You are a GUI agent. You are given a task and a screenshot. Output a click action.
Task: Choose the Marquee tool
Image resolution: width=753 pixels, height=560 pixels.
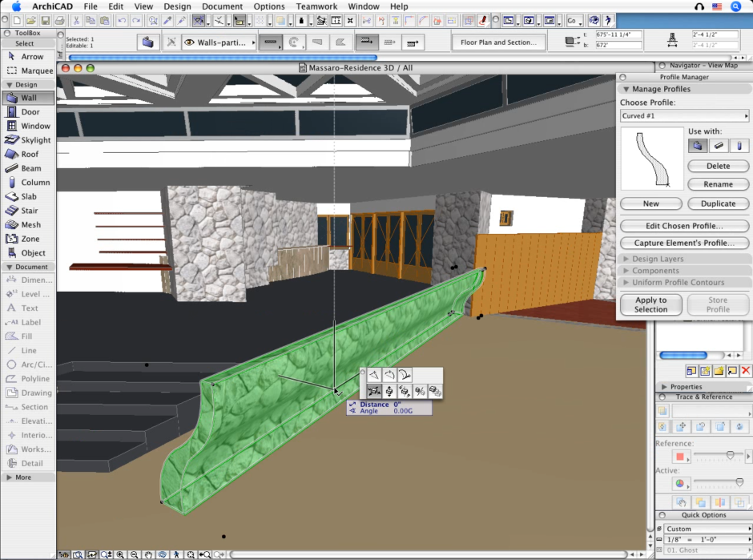[28, 71]
